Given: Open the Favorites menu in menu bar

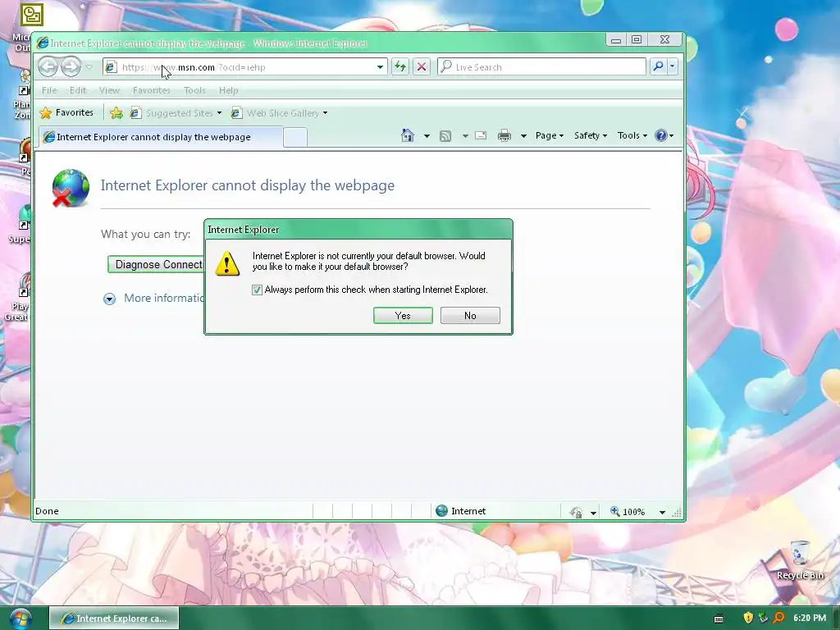Looking at the screenshot, I should click(x=152, y=90).
